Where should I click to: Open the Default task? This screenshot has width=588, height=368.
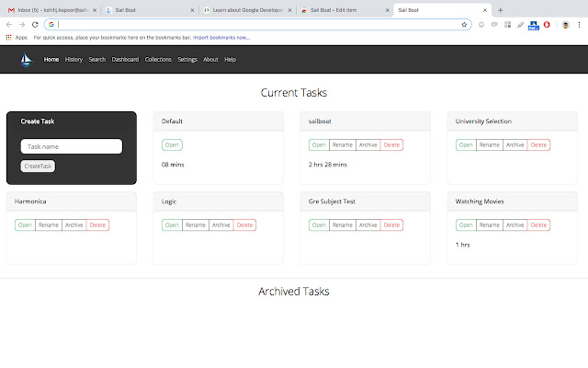point(172,145)
